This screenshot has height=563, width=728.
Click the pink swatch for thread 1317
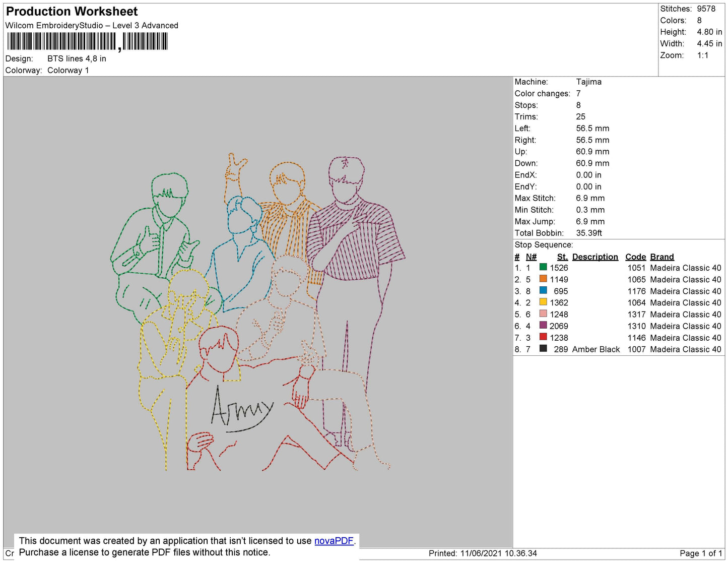543,314
